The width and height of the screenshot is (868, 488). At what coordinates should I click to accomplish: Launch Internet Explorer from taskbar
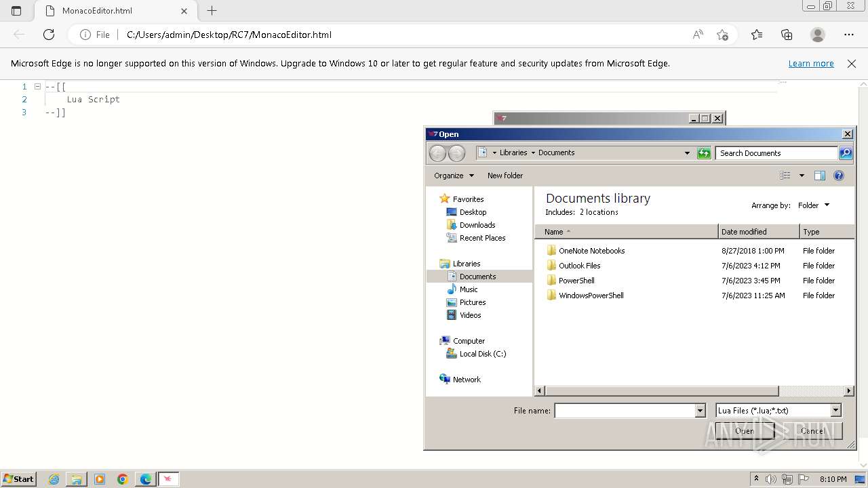[54, 479]
